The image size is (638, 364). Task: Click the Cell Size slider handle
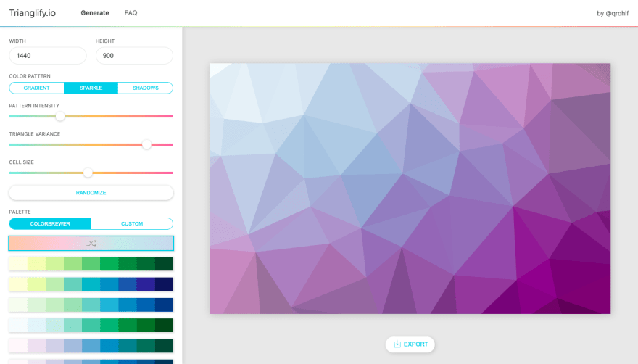[x=88, y=173]
